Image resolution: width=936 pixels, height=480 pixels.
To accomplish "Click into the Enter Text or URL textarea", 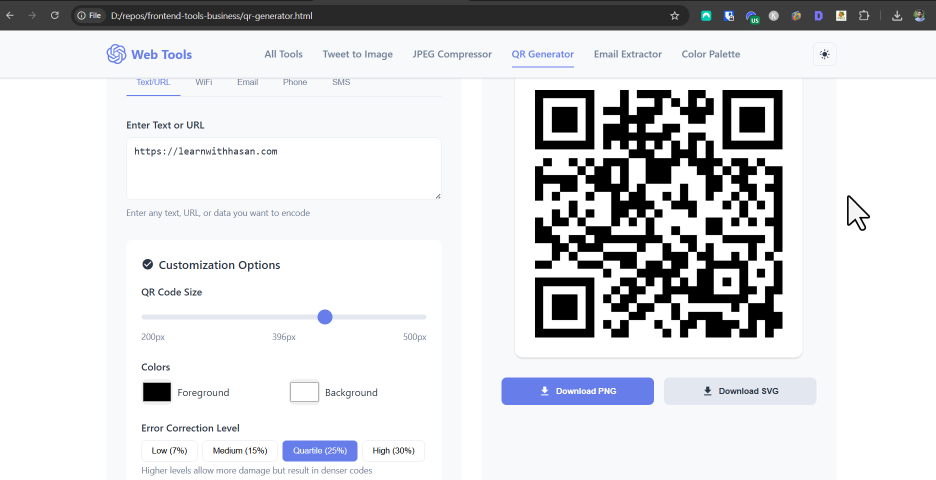I will [284, 168].
